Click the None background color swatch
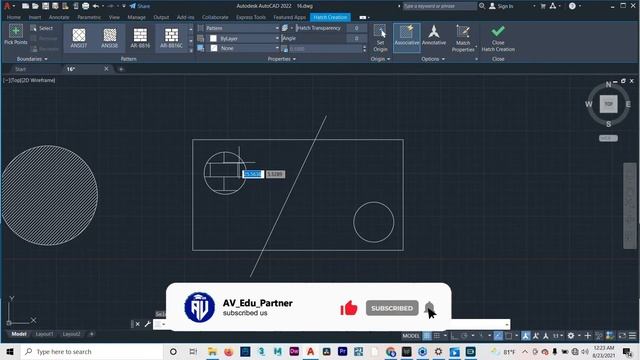 (213, 48)
